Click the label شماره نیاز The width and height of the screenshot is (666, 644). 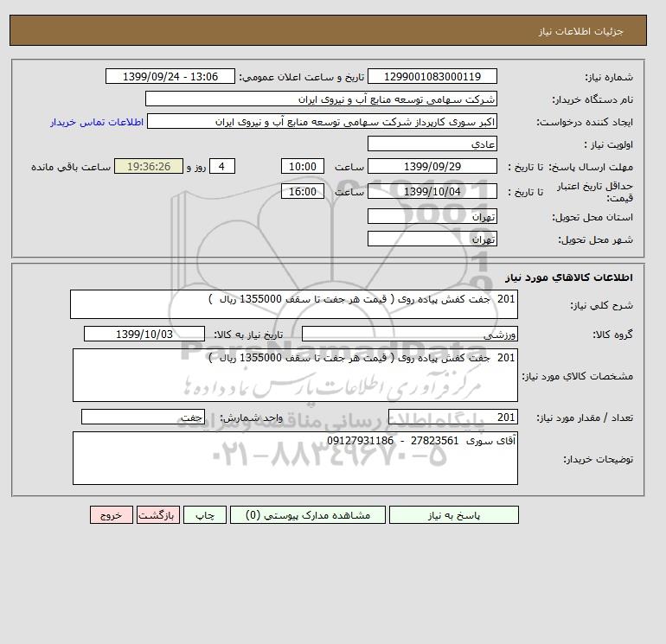tap(609, 77)
